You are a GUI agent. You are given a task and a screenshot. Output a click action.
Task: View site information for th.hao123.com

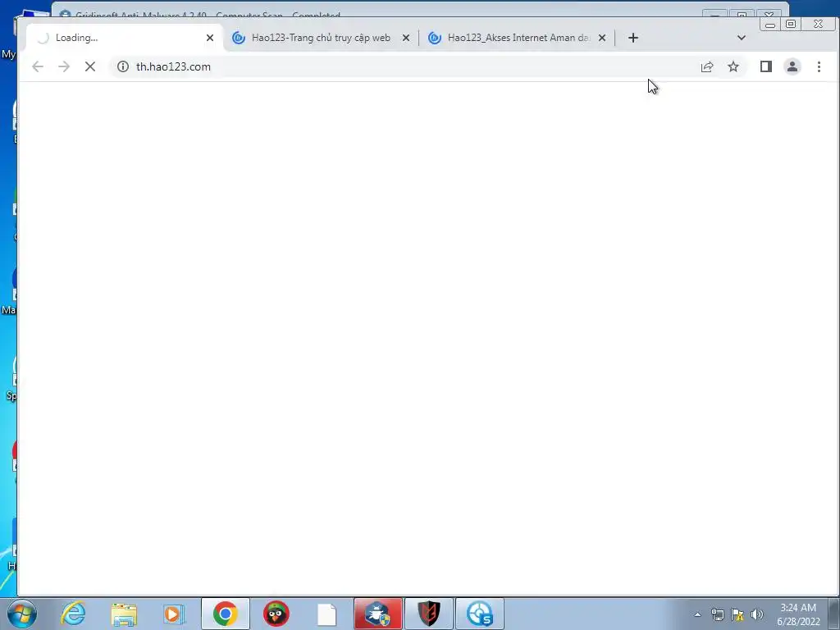[123, 66]
